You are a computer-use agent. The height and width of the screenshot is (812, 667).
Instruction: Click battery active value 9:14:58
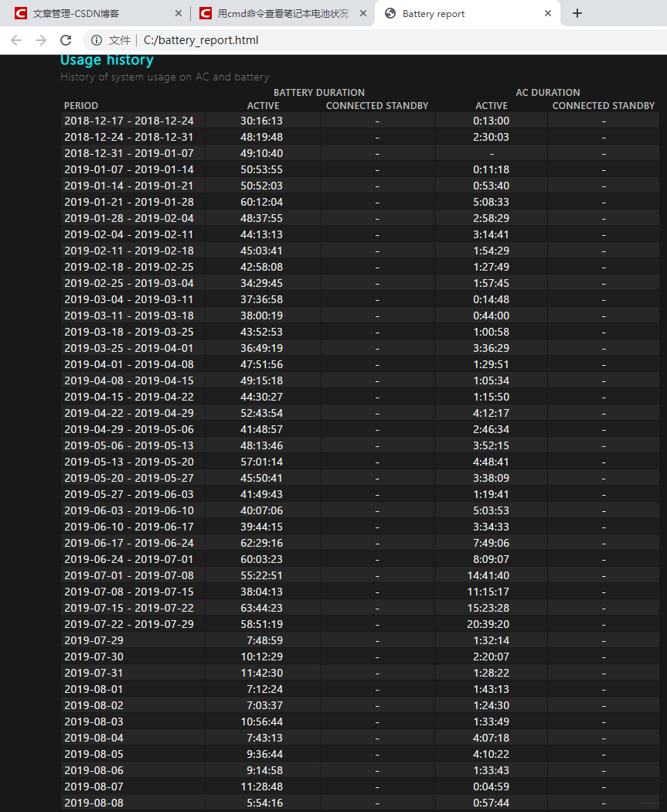click(264, 770)
